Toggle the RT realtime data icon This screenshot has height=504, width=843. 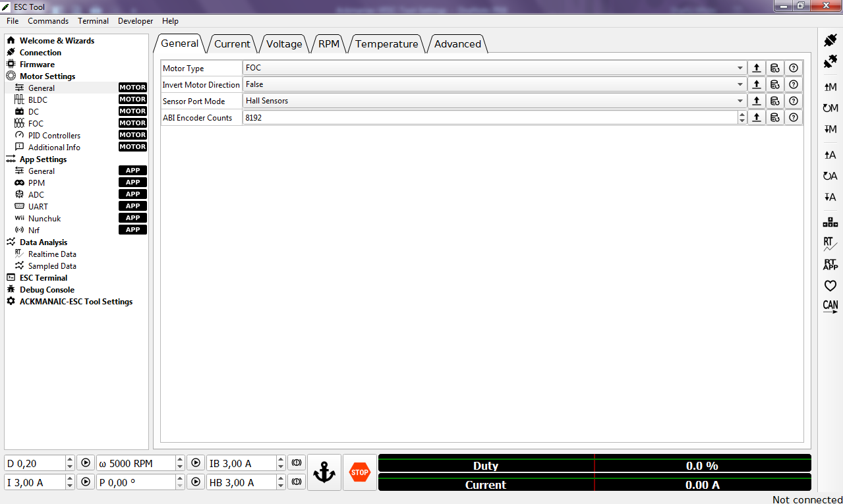click(x=830, y=243)
